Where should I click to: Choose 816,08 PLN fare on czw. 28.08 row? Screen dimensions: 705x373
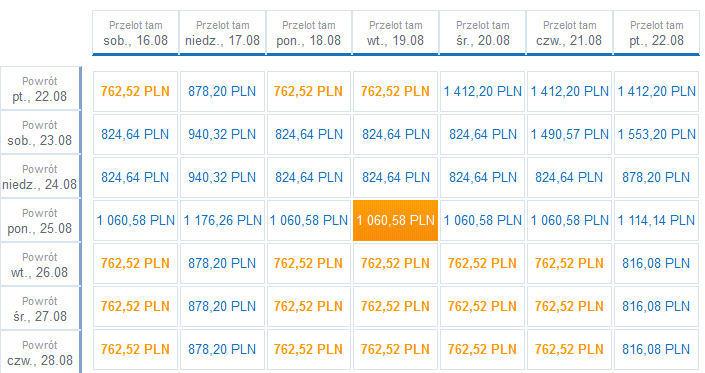[656, 349]
